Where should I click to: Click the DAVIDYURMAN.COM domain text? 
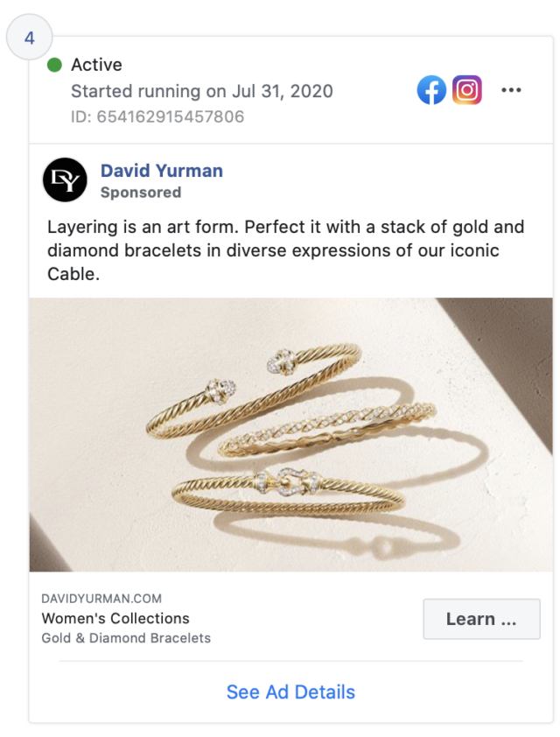[x=101, y=598]
